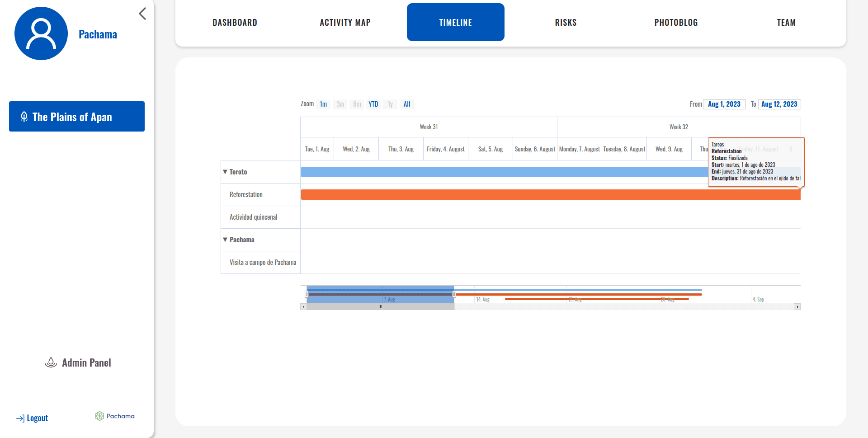Image resolution: width=868 pixels, height=438 pixels.
Task: Set zoom range to 3m
Action: point(340,104)
